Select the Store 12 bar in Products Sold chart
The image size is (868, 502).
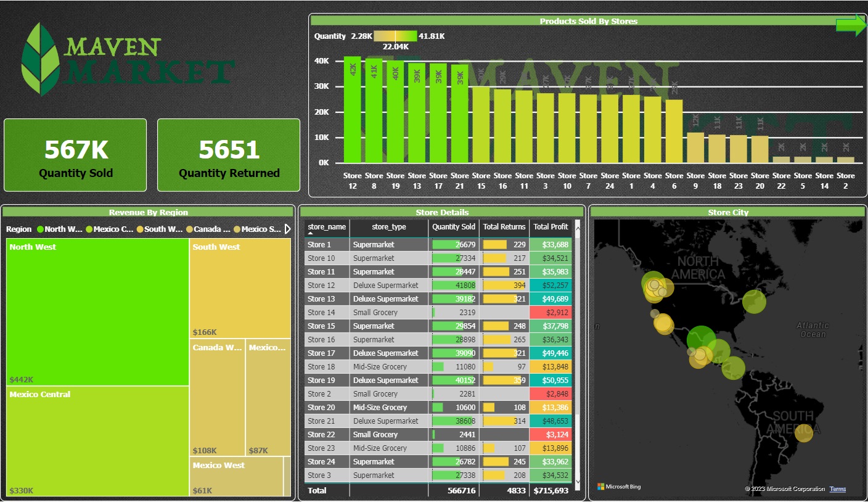tap(352, 111)
